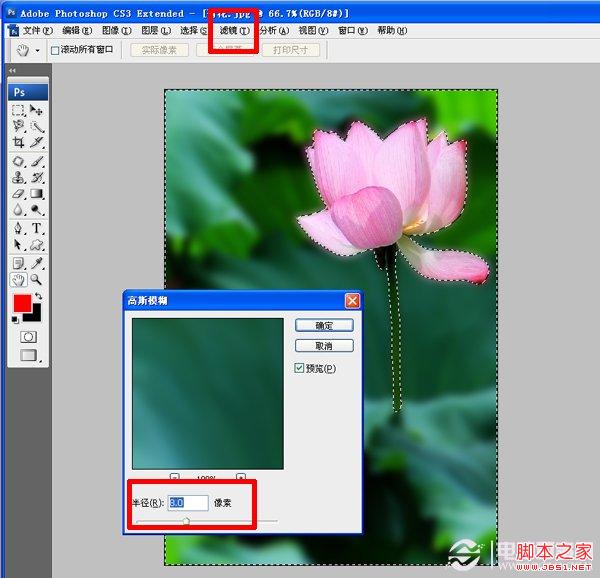Open the 图像(I) menu

(x=117, y=30)
